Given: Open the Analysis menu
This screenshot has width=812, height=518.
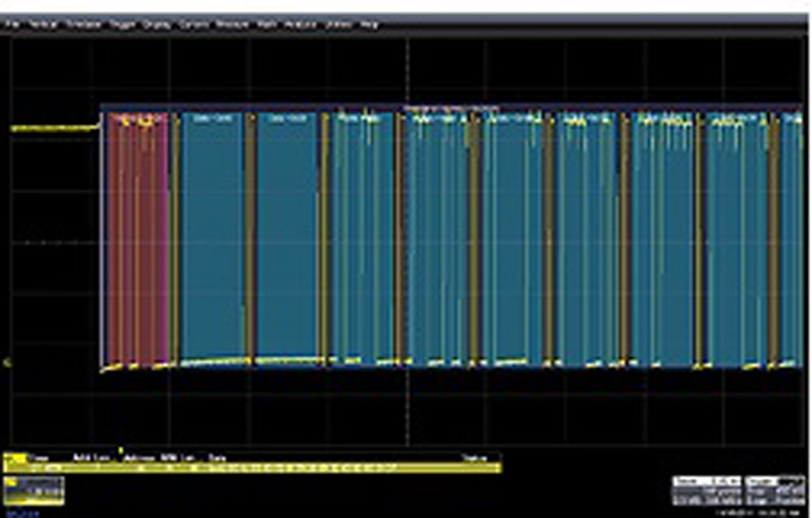Looking at the screenshot, I should click(x=300, y=24).
